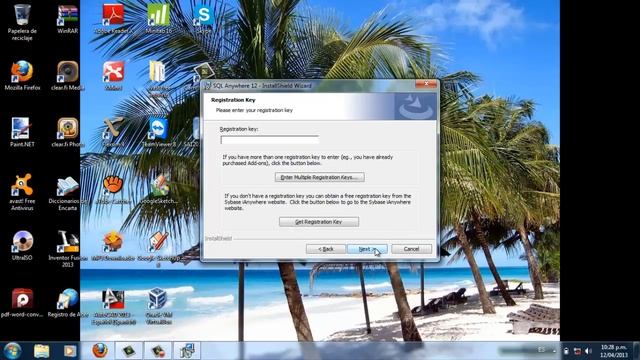The height and width of the screenshot is (360, 640).
Task: Select the UltraISO desktop icon
Action: (x=22, y=245)
